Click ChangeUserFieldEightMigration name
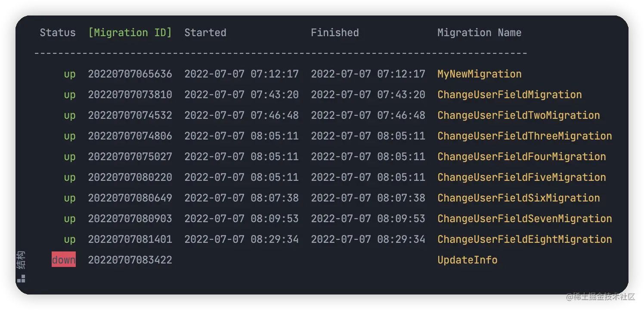 (525, 239)
